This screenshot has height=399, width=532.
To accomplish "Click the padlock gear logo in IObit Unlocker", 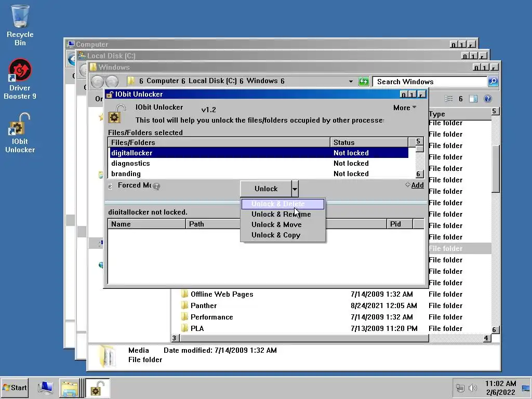I will pyautogui.click(x=117, y=113).
